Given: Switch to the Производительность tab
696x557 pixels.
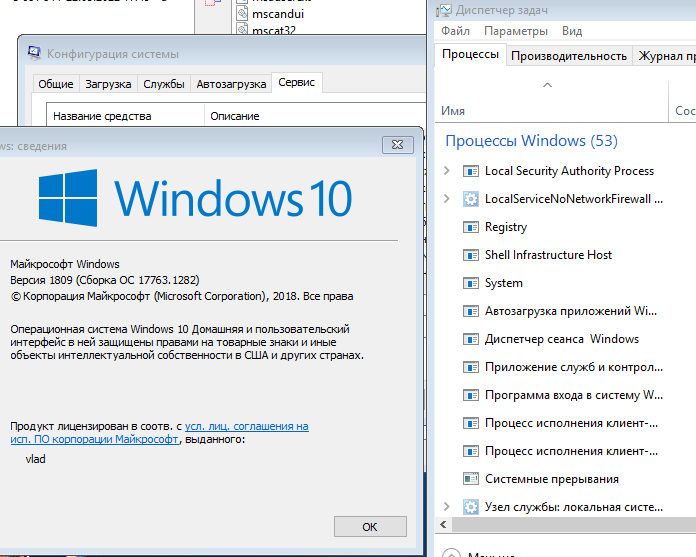Looking at the screenshot, I should pyautogui.click(x=569, y=56).
